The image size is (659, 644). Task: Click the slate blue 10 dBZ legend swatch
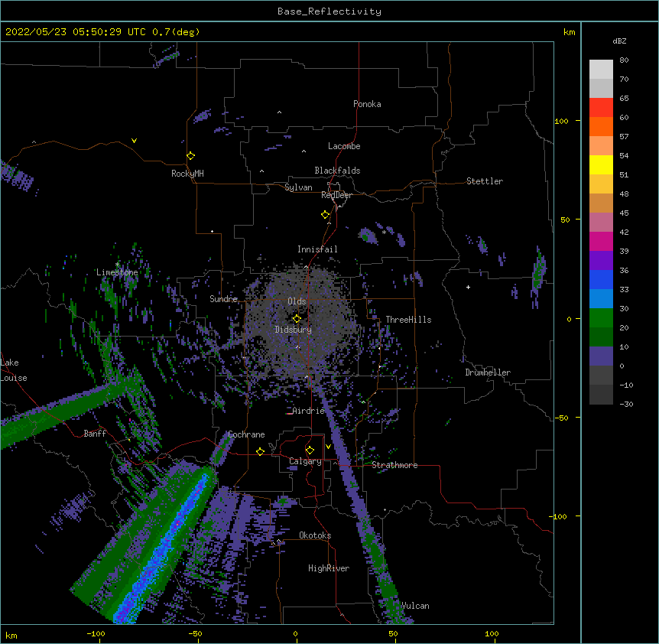click(601, 356)
